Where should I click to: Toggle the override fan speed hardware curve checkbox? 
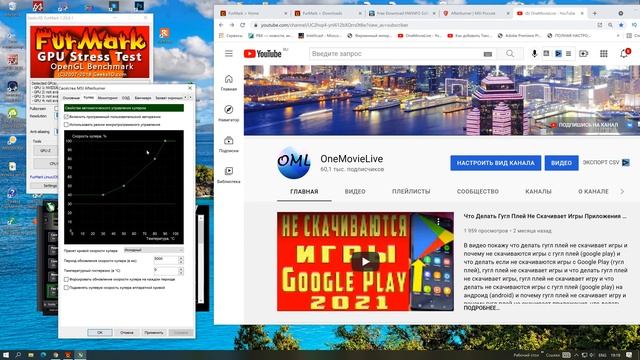(x=66, y=288)
